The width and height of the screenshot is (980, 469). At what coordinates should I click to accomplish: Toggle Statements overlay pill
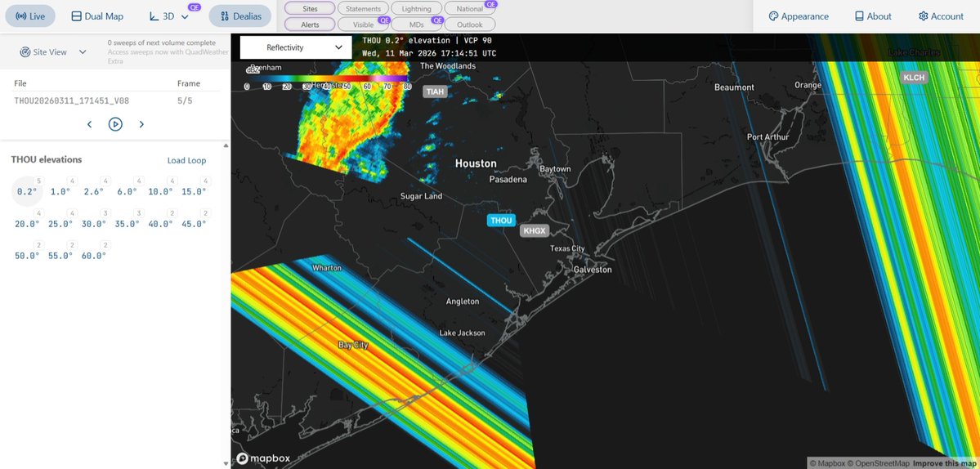[363, 9]
